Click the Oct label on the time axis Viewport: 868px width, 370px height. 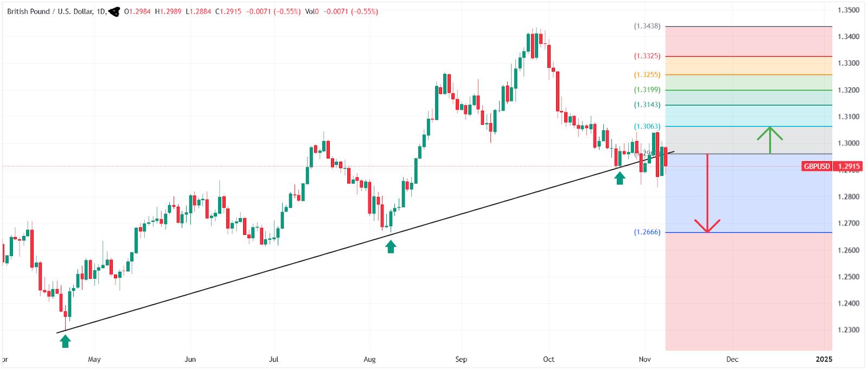coord(548,359)
